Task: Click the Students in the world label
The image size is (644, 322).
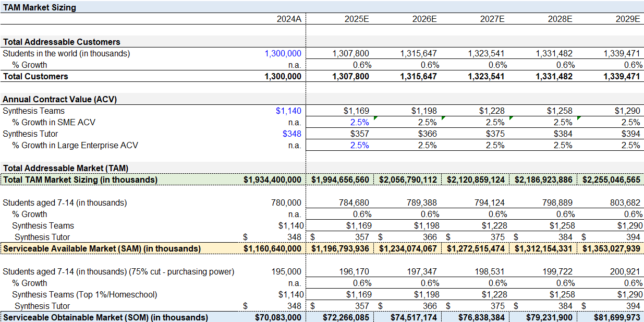Action: coord(66,53)
